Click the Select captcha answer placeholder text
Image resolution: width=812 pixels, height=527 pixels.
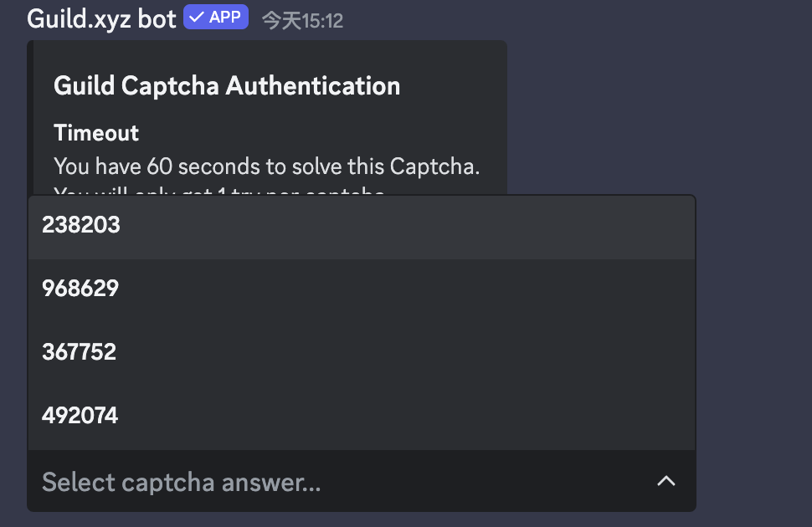click(x=181, y=482)
